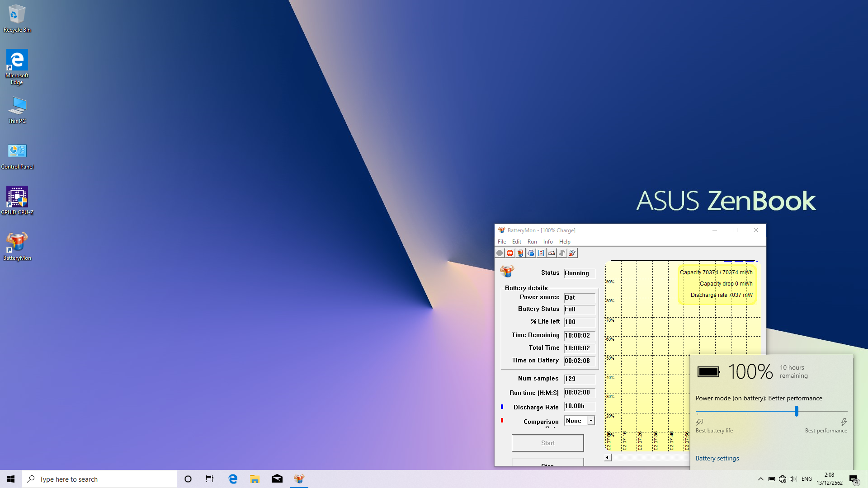Click the Time on Battery value 00:02:08

(580, 361)
